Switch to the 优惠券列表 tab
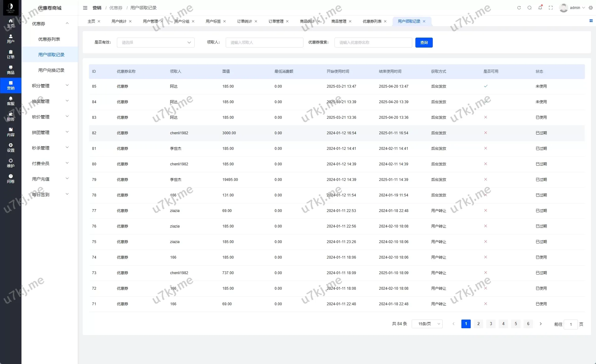Image resolution: width=596 pixels, height=364 pixels. pyautogui.click(x=372, y=21)
